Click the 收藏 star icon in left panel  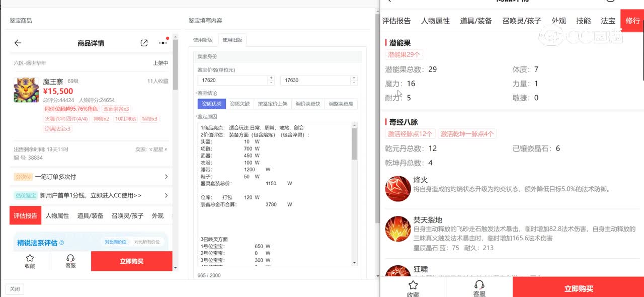pyautogui.click(x=30, y=258)
